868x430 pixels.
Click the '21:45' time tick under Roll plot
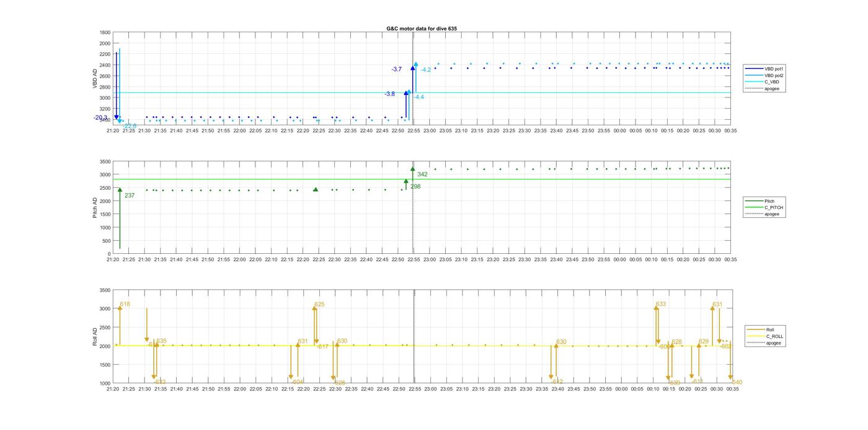click(192, 389)
